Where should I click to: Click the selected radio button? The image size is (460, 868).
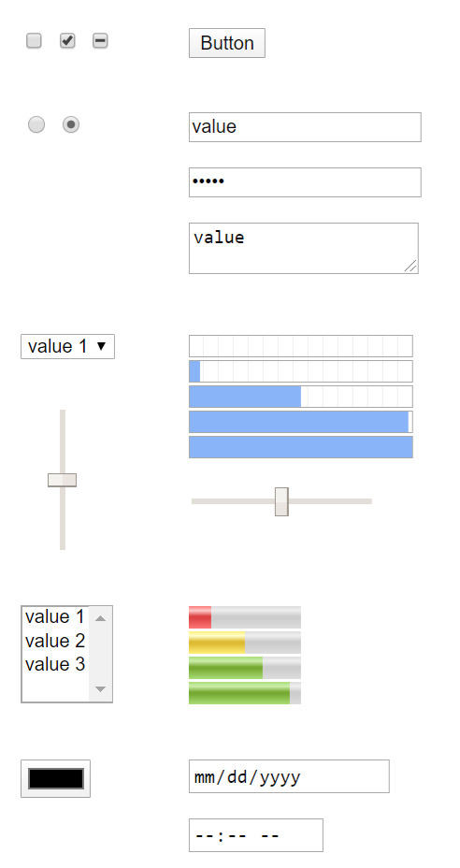point(71,124)
